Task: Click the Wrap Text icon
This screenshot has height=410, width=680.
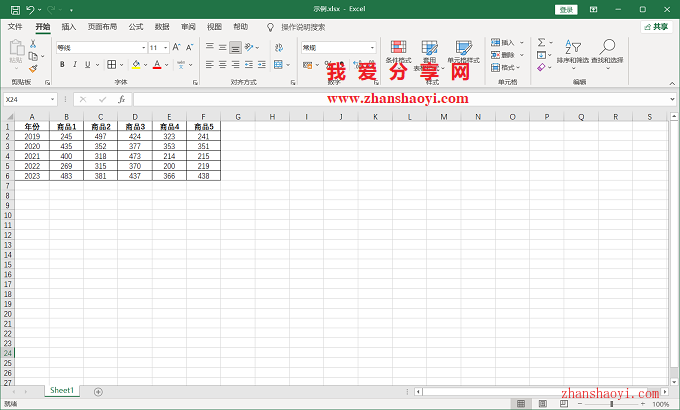Action: (x=279, y=47)
